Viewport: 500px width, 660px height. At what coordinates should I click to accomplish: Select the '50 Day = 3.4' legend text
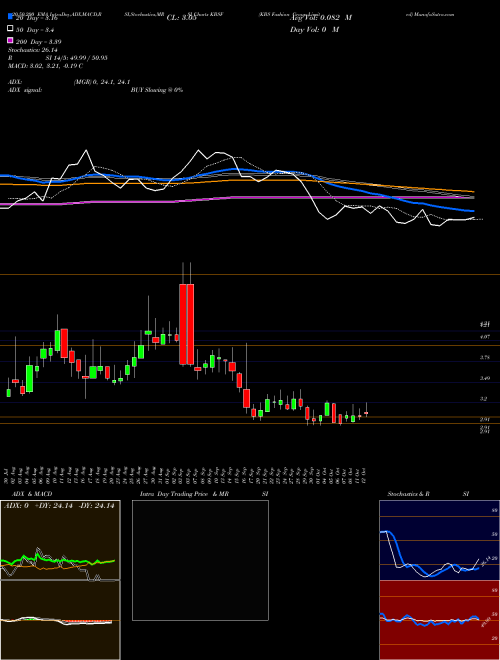coord(35,30)
